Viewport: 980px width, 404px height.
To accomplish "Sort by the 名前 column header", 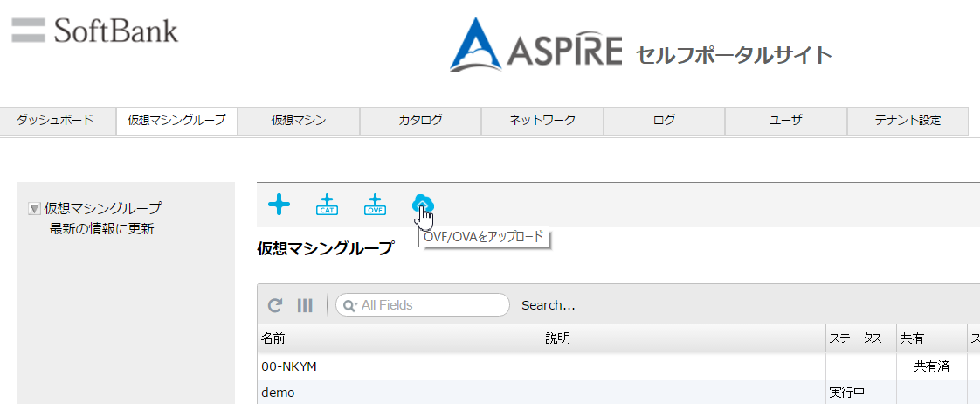I will point(400,338).
